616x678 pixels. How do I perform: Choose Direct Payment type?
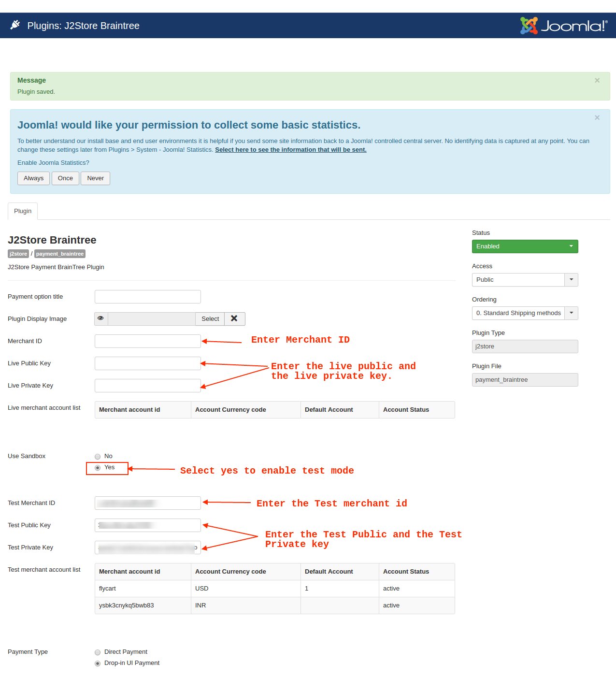[98, 652]
